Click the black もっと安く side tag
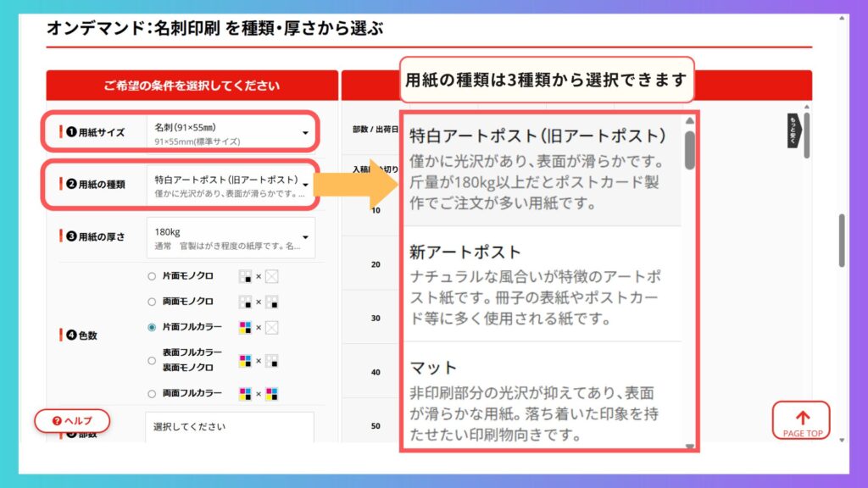Viewport: 868px width, 488px height. coord(793,130)
